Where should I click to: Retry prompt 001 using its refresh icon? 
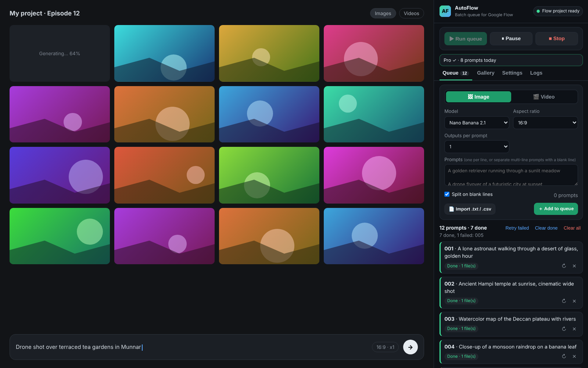click(x=564, y=266)
